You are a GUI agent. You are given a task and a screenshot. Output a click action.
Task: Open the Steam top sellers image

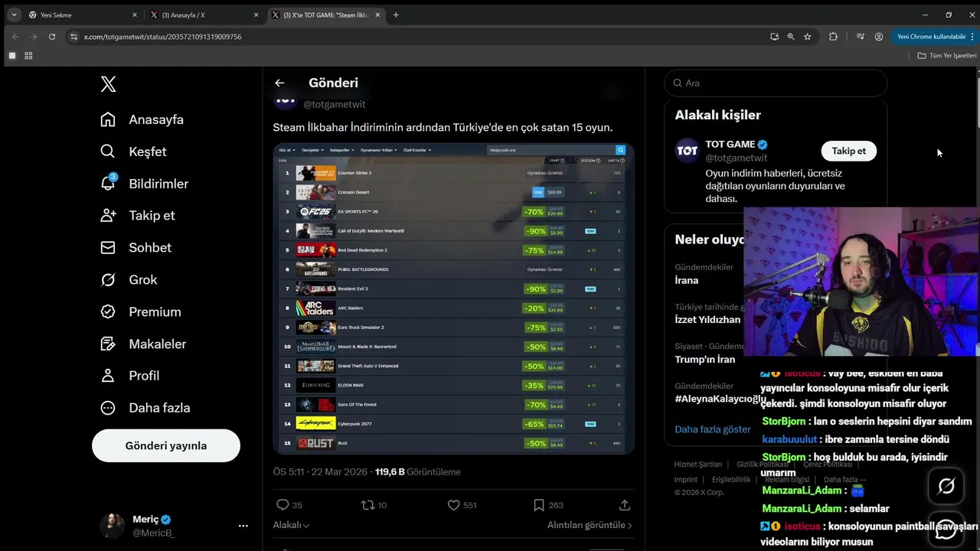(x=453, y=298)
